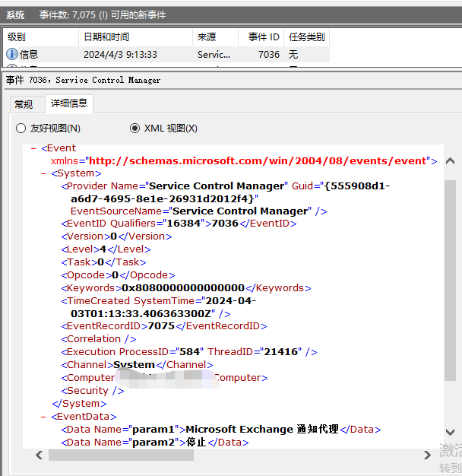
Task: Click the Servic... source cell
Action: (214, 55)
